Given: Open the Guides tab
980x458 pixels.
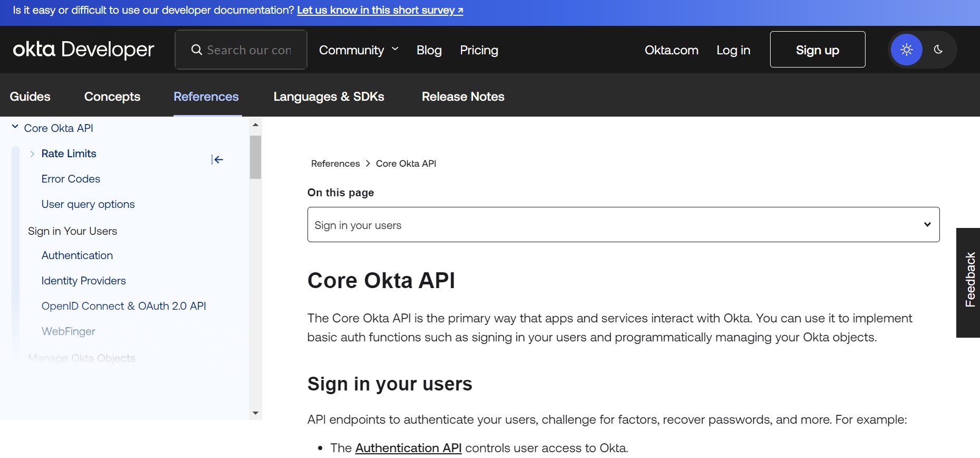Looking at the screenshot, I should 30,97.
